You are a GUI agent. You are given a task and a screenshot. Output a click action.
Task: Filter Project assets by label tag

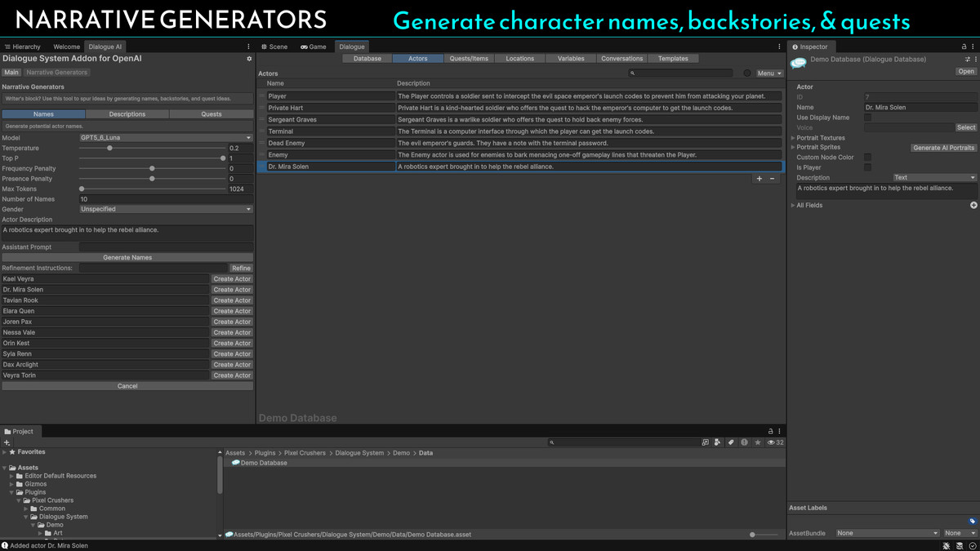coord(731,442)
